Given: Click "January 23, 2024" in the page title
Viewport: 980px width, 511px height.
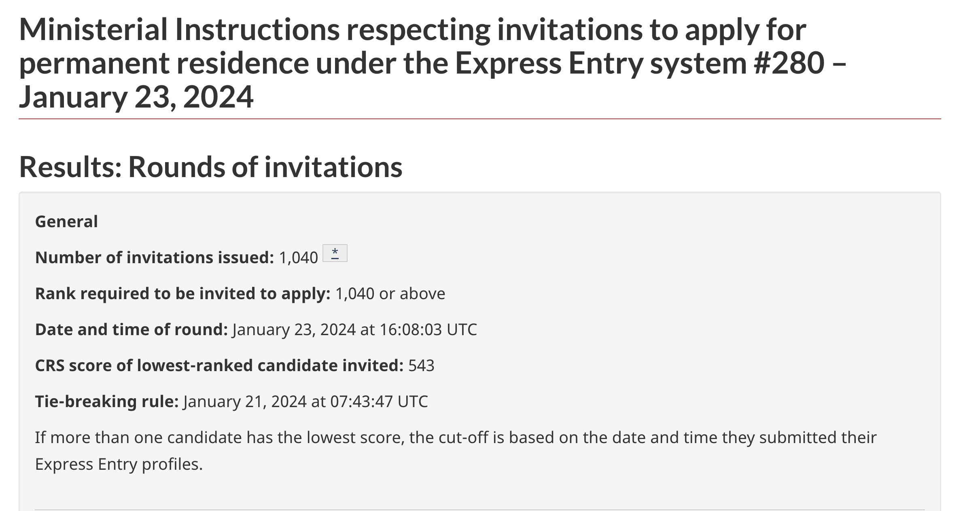Looking at the screenshot, I should [136, 97].
